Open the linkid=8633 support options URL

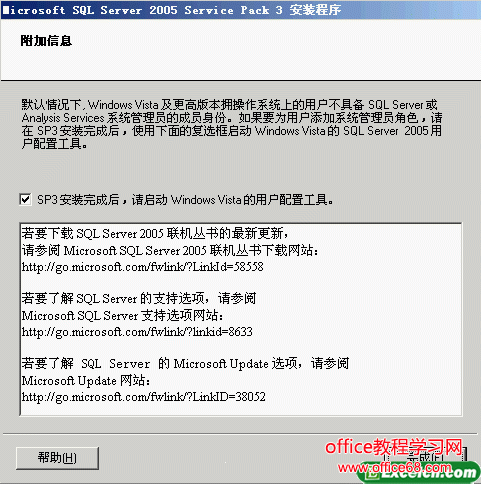tap(137, 332)
